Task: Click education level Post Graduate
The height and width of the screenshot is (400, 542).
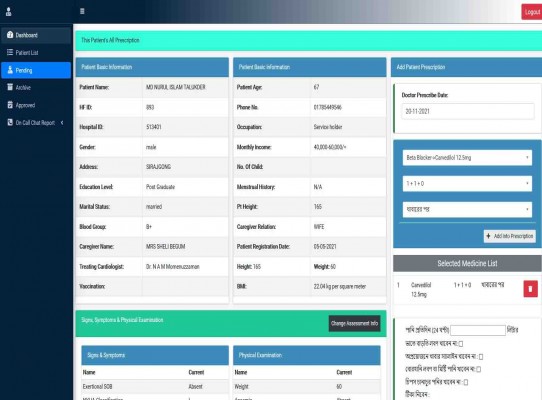Action: click(x=160, y=187)
